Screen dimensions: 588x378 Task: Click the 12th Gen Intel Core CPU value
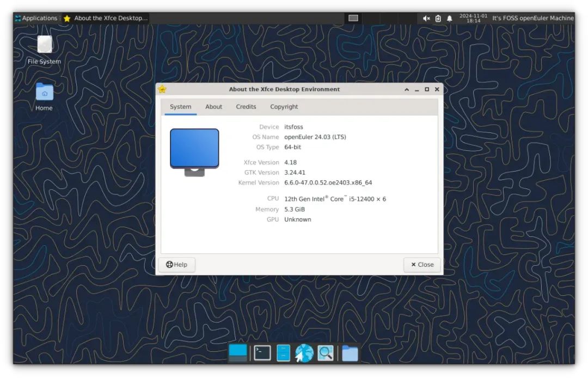335,199
